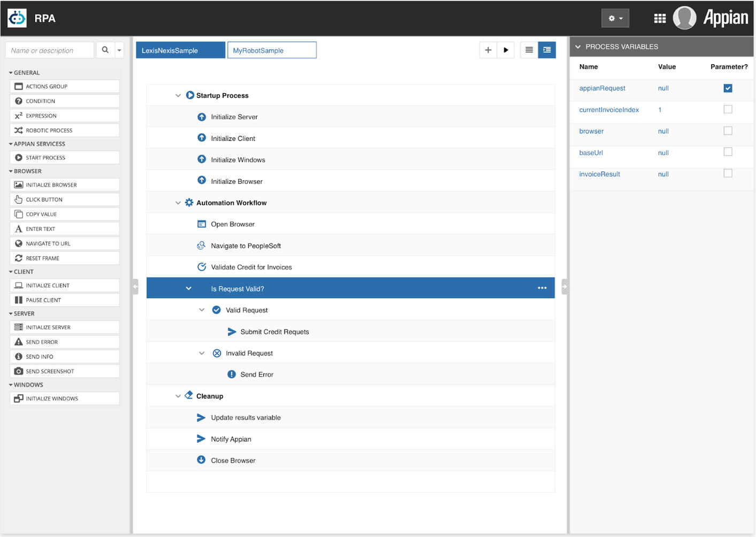This screenshot has width=756, height=537.
Task: Open the baseUrl process variable
Action: tap(591, 152)
